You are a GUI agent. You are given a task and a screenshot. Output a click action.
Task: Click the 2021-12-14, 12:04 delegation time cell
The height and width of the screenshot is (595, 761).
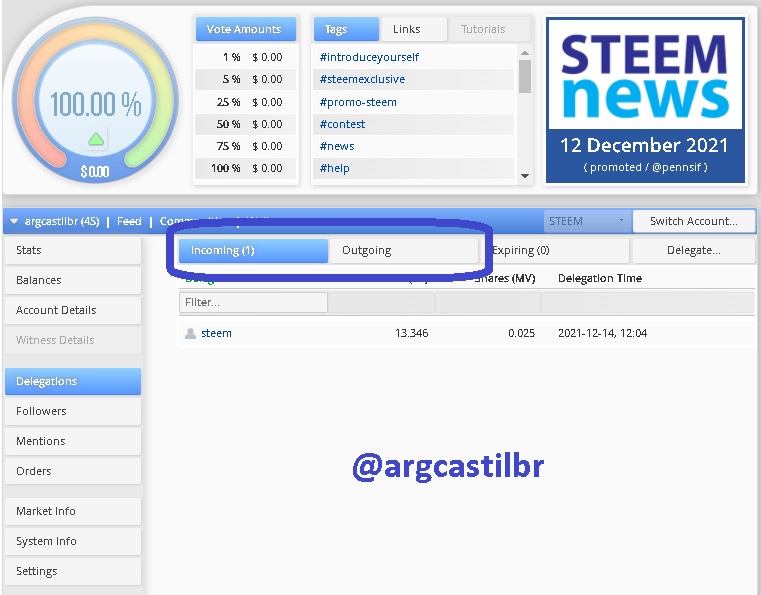[x=602, y=333]
